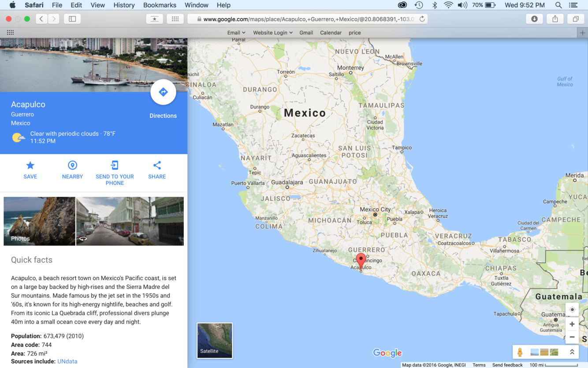Open Safari share sheet
The height and width of the screenshot is (368, 588).
point(555,19)
